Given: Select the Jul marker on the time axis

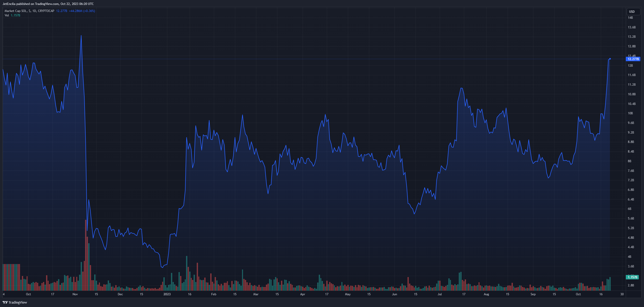Looking at the screenshot, I should (439, 294).
